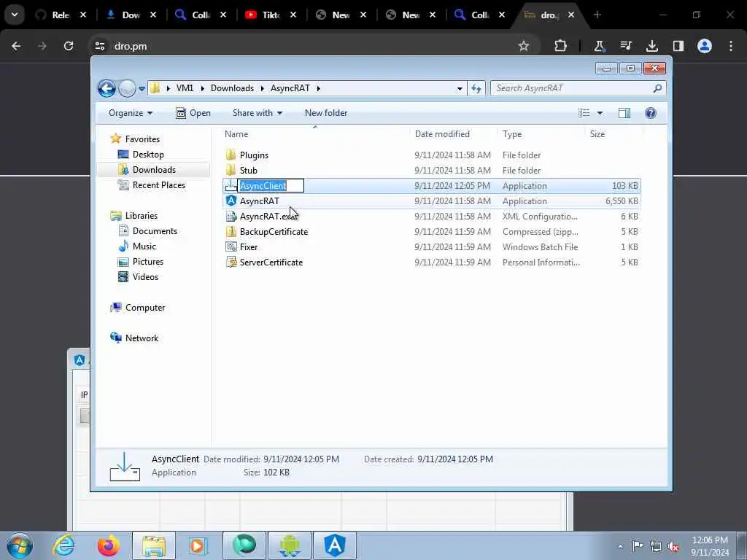This screenshot has width=747, height=560.
Task: Click the AsyncClient rename text box
Action: [x=271, y=186]
